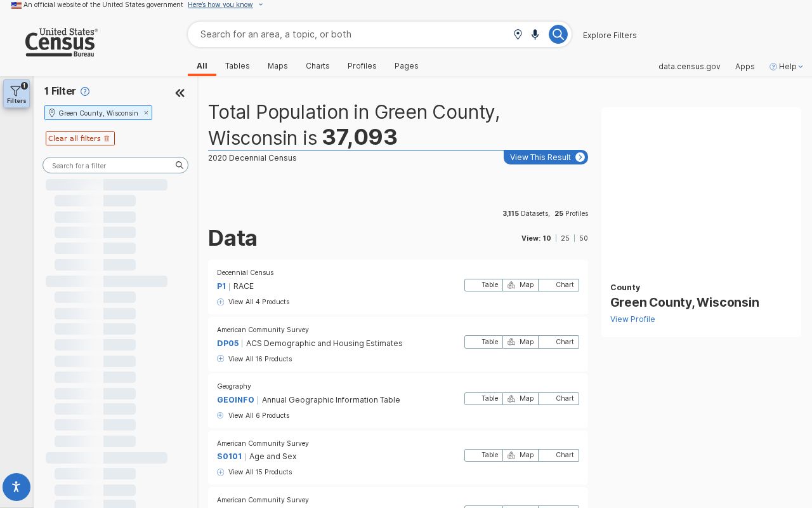812x508 pixels.
Task: Activate the microphone voice search icon
Action: 535,34
